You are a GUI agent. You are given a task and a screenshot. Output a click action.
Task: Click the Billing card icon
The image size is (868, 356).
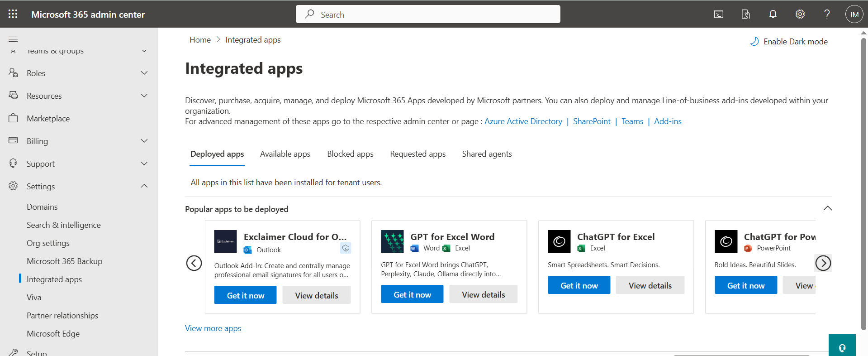point(13,140)
